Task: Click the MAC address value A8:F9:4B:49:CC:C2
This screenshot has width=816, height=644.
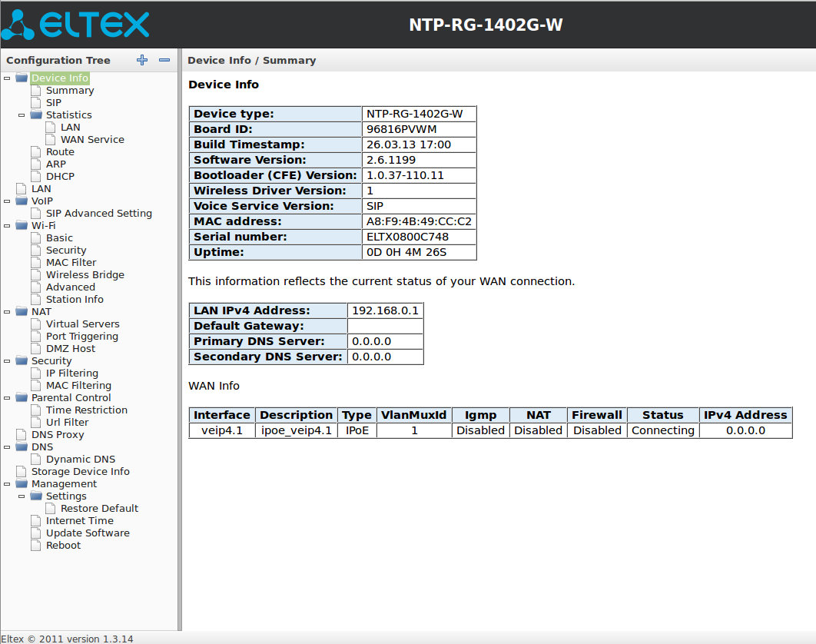Action: coord(419,222)
